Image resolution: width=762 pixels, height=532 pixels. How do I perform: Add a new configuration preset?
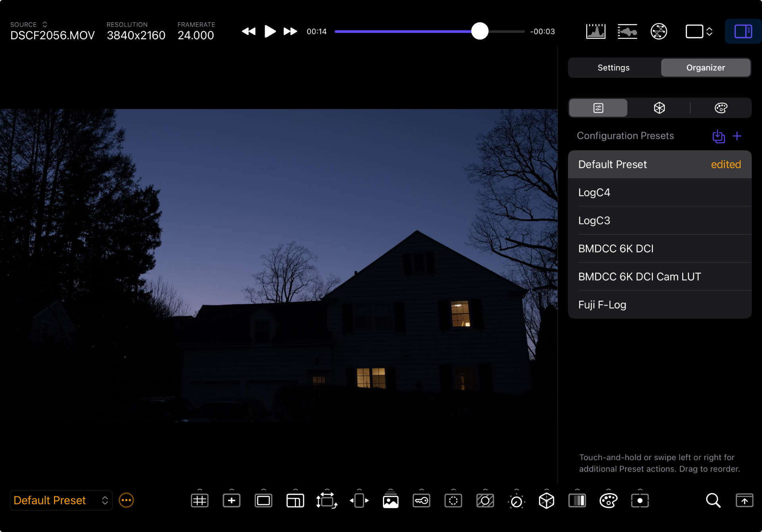[x=737, y=136]
